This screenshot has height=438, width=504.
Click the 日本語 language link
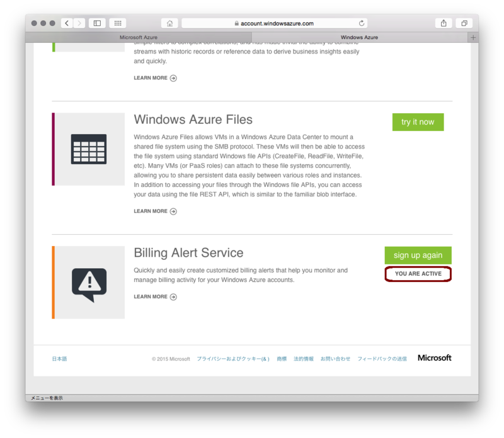point(59,359)
